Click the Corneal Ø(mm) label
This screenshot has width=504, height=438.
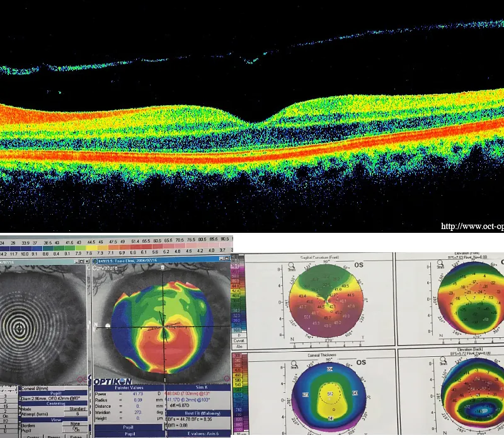[35, 388]
